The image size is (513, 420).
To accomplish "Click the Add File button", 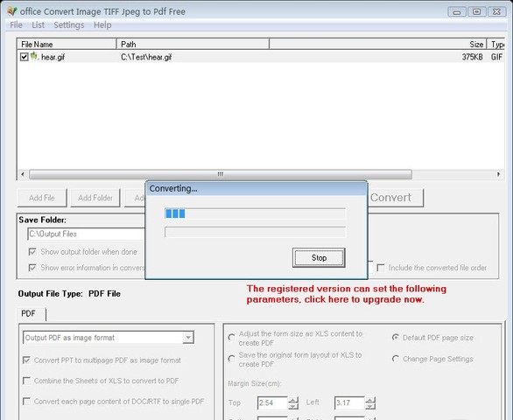I will click(42, 198).
